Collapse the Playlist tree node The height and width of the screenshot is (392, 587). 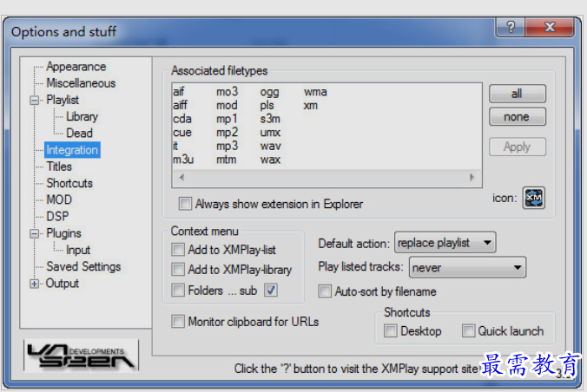pyautogui.click(x=34, y=100)
